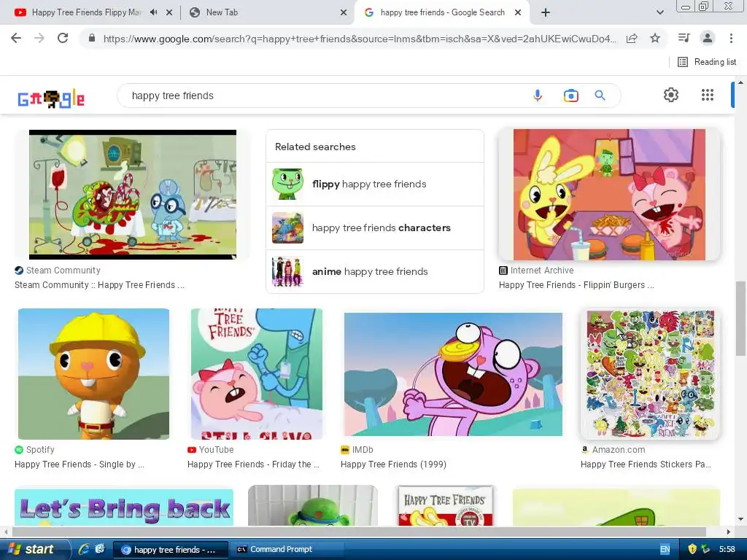This screenshot has height=560, width=747.
Task: Open Command Prompt taskbar button
Action: [x=287, y=550]
